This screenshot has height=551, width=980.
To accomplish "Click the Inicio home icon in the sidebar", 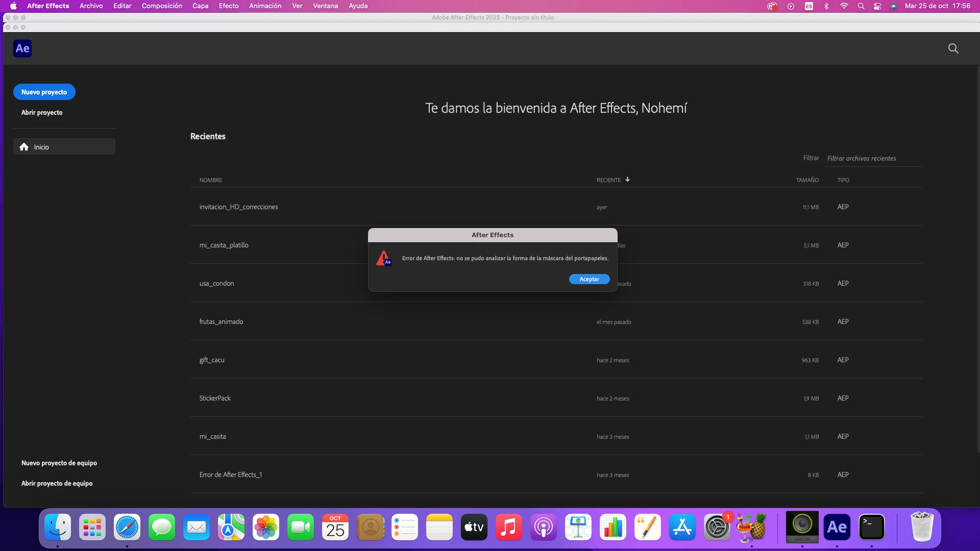I will [x=24, y=147].
